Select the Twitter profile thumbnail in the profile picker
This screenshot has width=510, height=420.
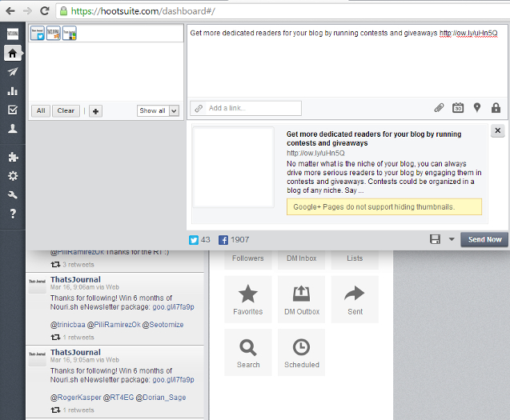[38, 34]
